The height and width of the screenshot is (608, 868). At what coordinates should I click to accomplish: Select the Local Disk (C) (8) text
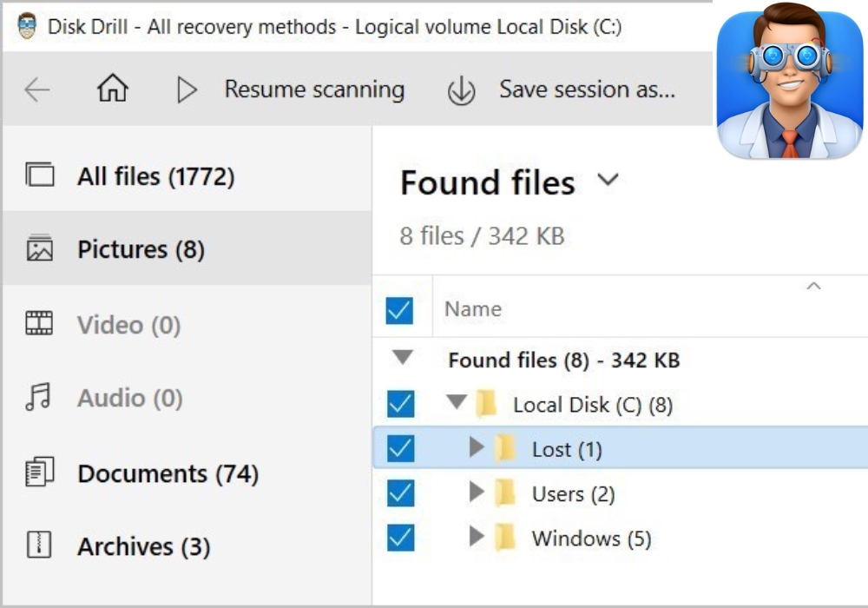pos(592,405)
